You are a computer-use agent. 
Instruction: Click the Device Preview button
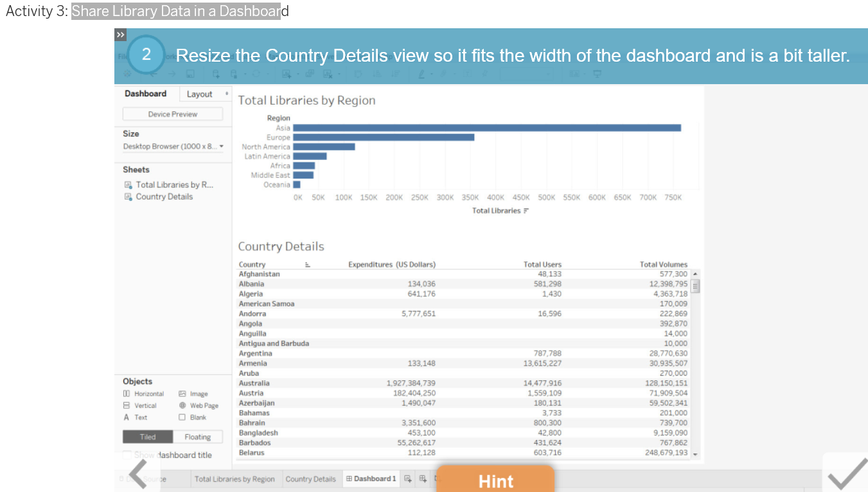(x=172, y=114)
